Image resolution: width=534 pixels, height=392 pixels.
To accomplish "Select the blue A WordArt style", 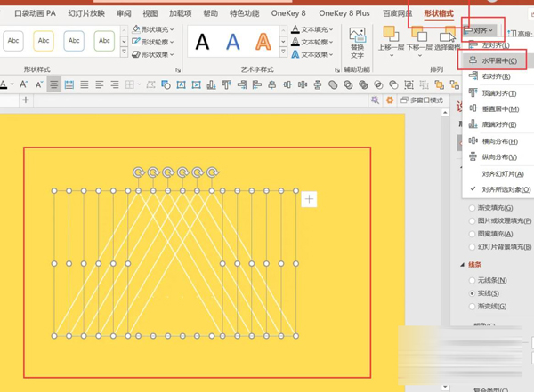I will click(233, 42).
